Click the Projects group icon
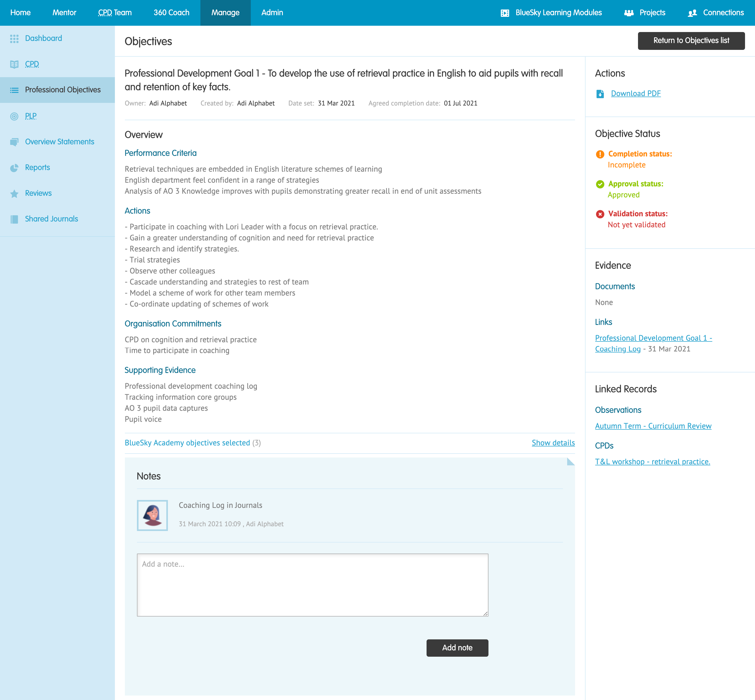This screenshot has width=755, height=700. [x=629, y=13]
